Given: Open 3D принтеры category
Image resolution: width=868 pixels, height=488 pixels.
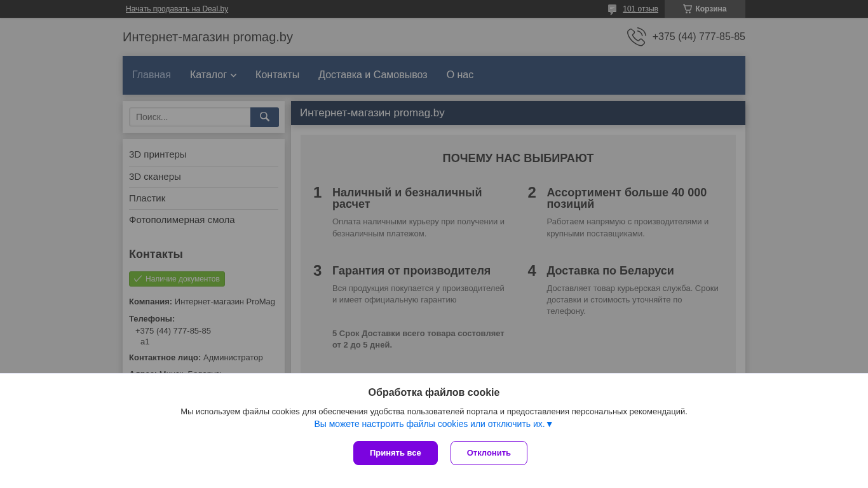Looking at the screenshot, I should [x=158, y=154].
